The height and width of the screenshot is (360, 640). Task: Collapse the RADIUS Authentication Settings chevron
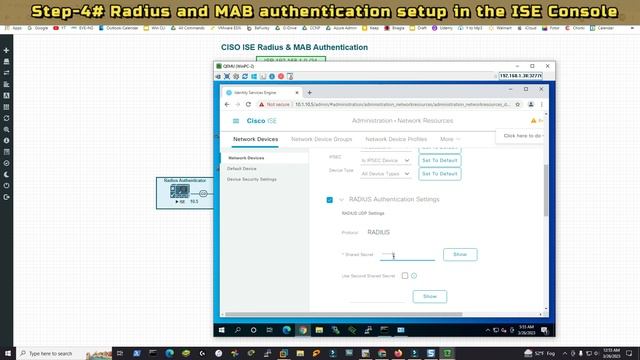[x=342, y=200]
